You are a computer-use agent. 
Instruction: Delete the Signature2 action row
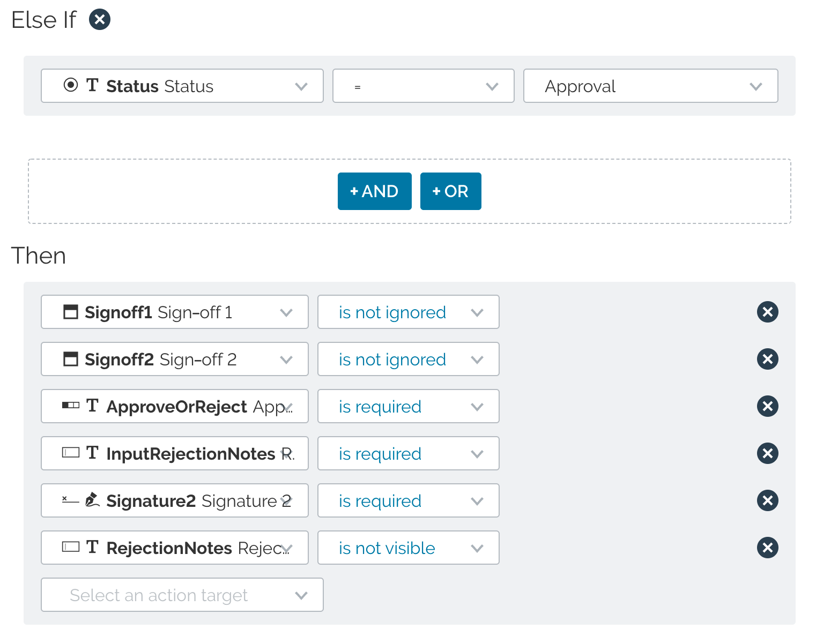768,500
